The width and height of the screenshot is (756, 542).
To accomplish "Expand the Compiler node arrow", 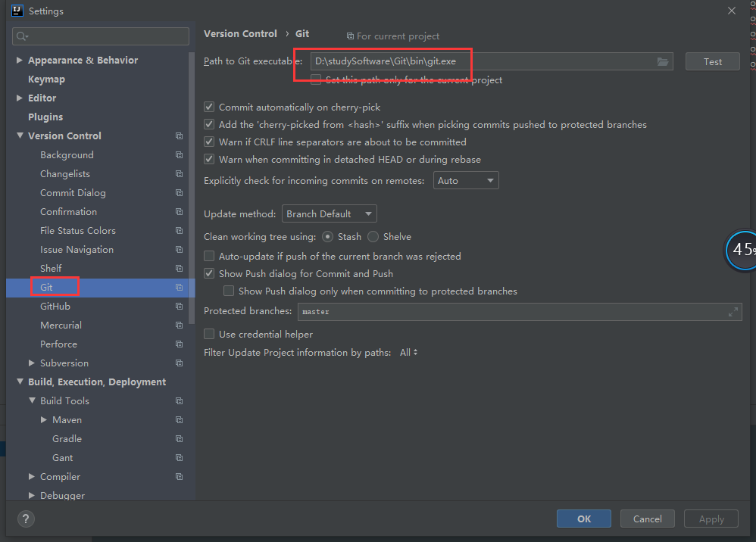I will click(x=32, y=476).
